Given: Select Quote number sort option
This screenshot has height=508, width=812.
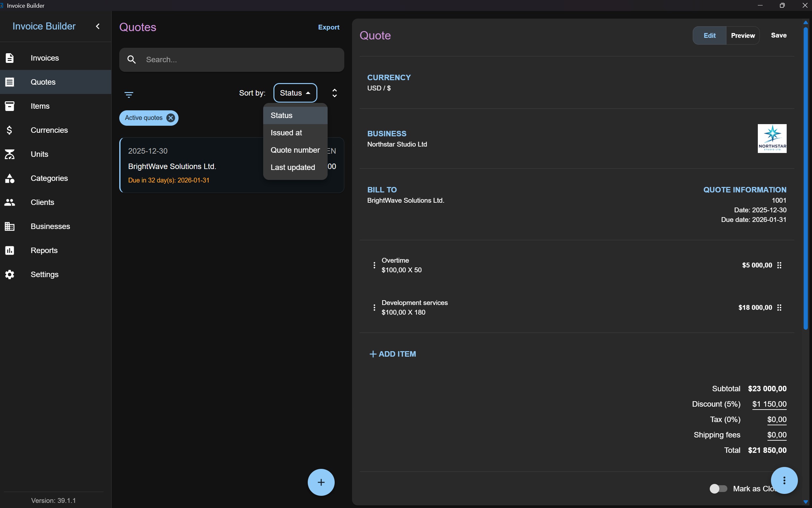Looking at the screenshot, I should 295,150.
